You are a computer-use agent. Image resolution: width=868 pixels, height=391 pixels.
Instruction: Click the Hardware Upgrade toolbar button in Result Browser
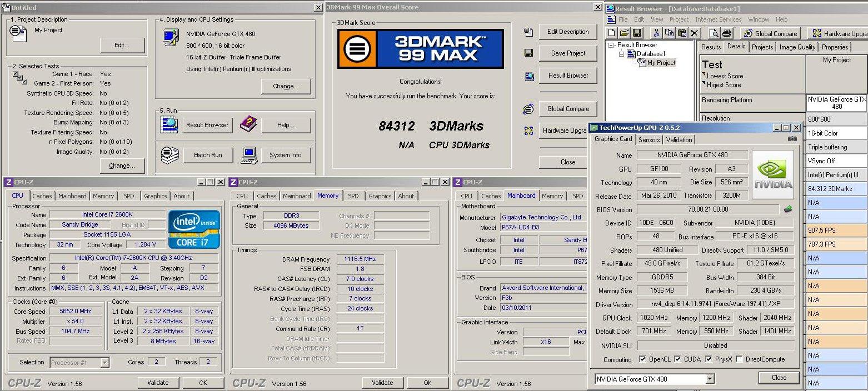(x=839, y=33)
